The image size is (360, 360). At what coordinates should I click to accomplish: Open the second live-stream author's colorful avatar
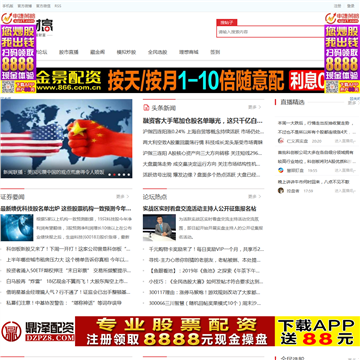281,170
